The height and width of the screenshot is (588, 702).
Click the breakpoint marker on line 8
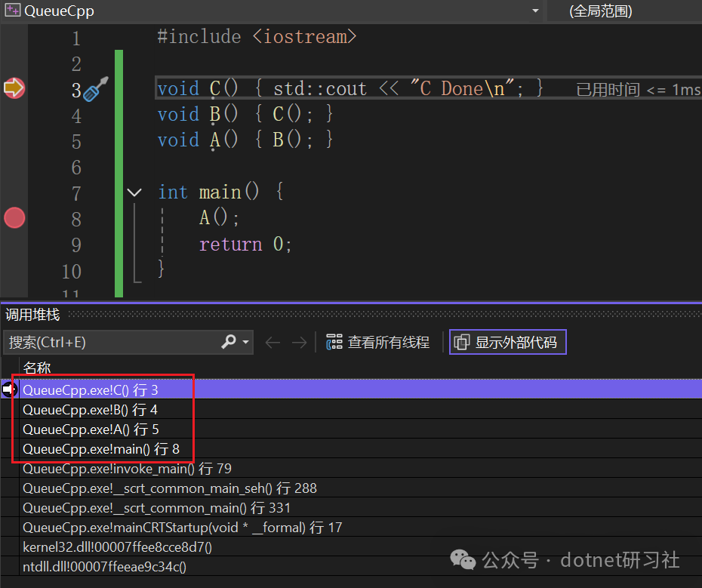pyautogui.click(x=14, y=218)
